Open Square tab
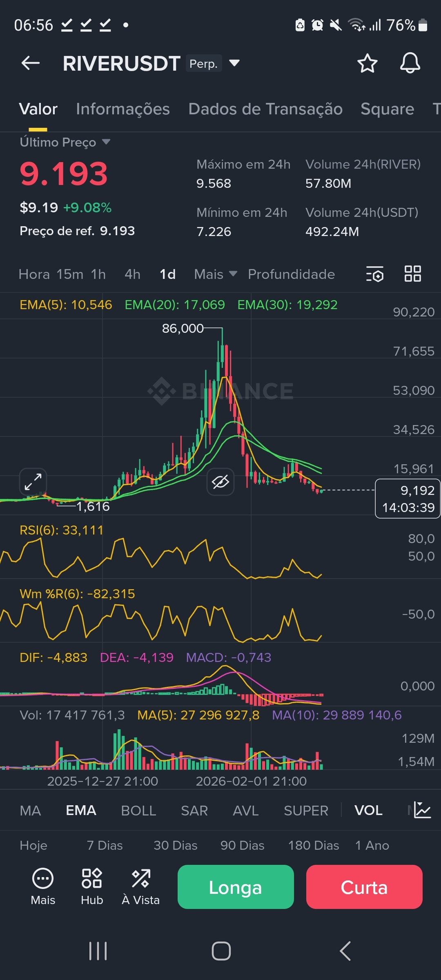441x980 pixels. click(x=388, y=109)
